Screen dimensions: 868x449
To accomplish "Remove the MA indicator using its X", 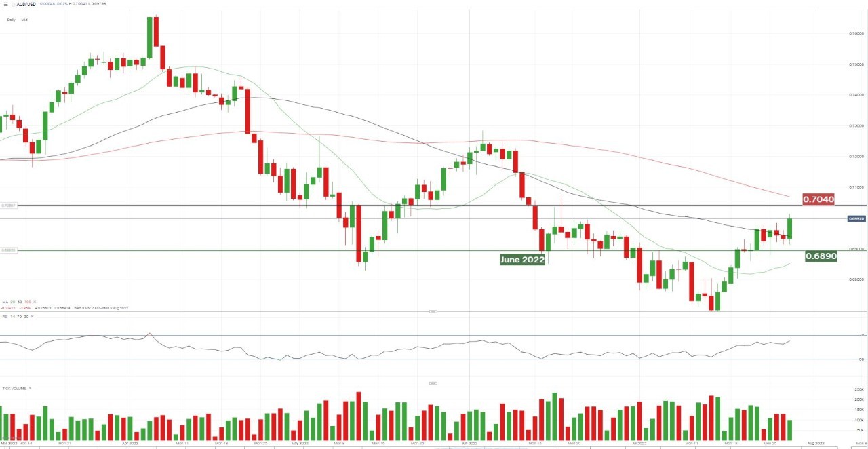I will click(35, 302).
